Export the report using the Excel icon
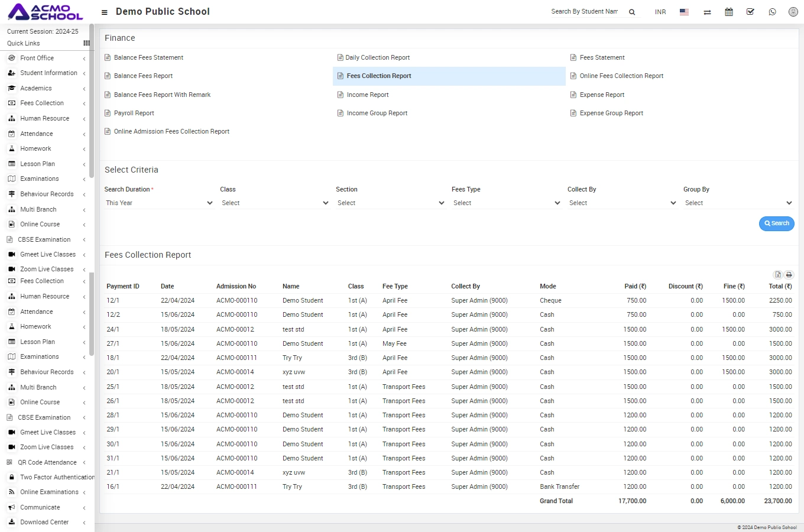This screenshot has height=532, width=804. point(778,275)
